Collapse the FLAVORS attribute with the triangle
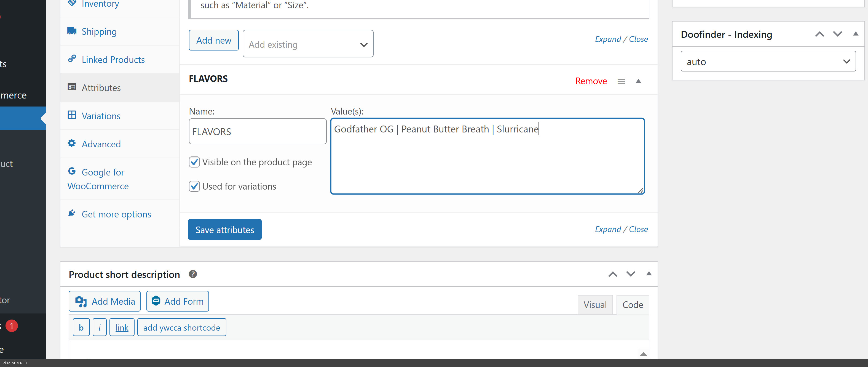This screenshot has width=868, height=367. click(x=638, y=81)
